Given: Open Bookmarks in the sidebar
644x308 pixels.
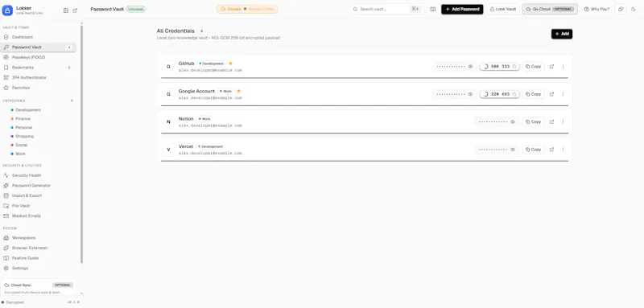Looking at the screenshot, I should click(x=38, y=68).
